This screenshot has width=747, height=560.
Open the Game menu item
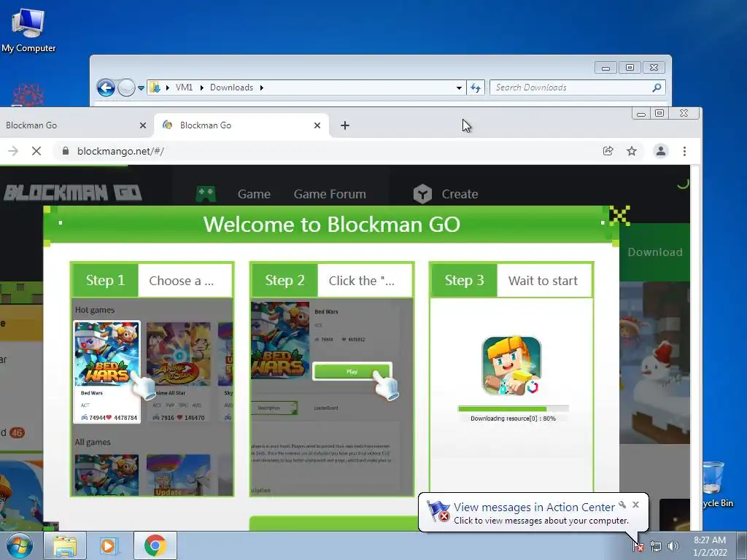[254, 194]
